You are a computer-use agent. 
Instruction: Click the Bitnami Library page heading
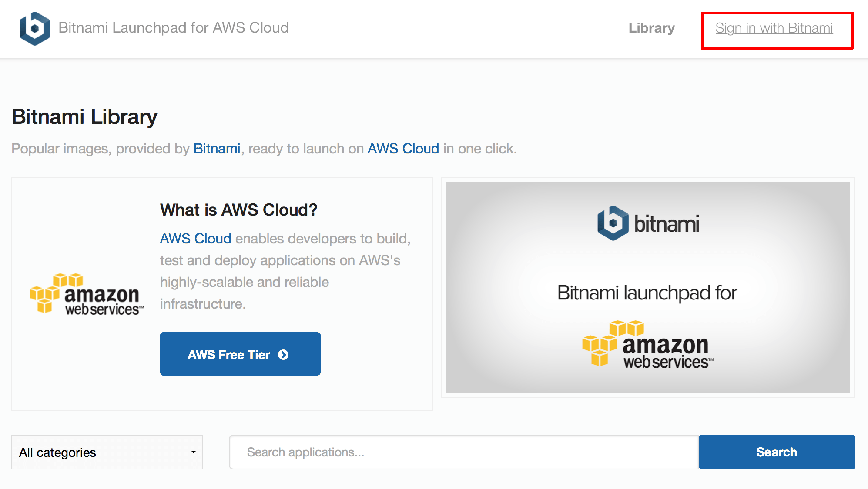[84, 117]
